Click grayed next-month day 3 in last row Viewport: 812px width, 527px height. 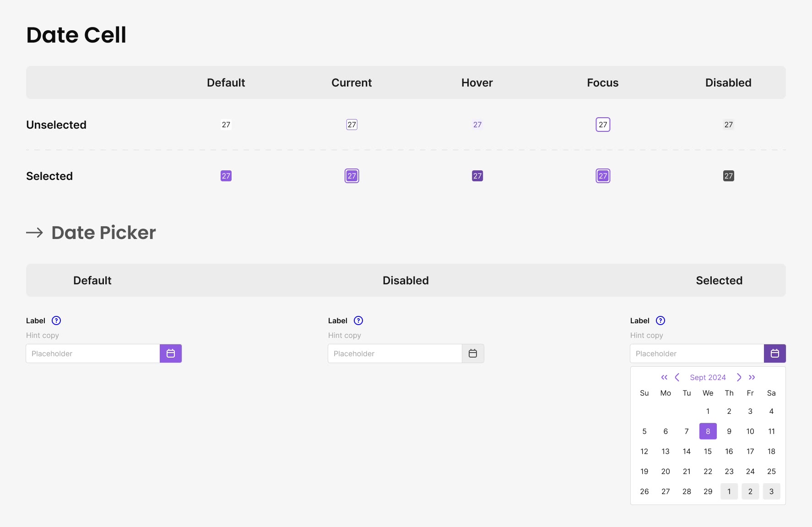click(771, 491)
